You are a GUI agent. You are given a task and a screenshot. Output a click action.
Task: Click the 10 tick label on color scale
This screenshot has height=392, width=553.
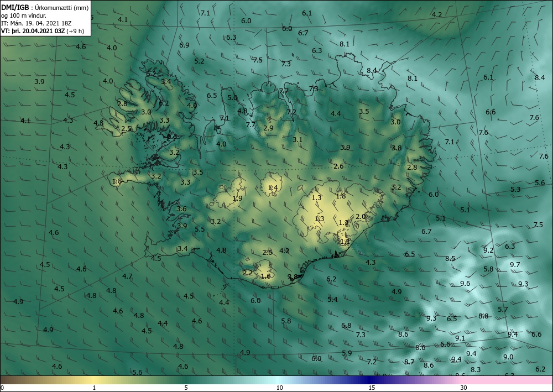pos(280,388)
